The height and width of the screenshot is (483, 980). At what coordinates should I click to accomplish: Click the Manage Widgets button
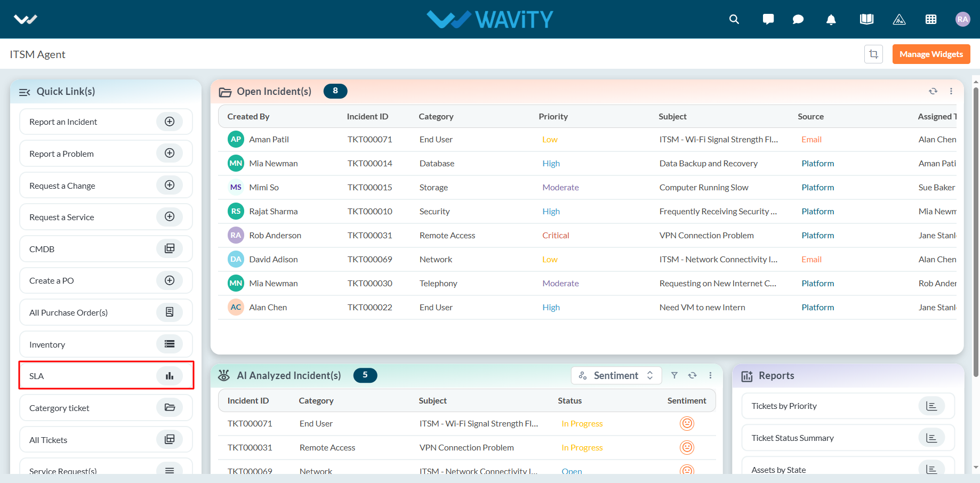931,54
